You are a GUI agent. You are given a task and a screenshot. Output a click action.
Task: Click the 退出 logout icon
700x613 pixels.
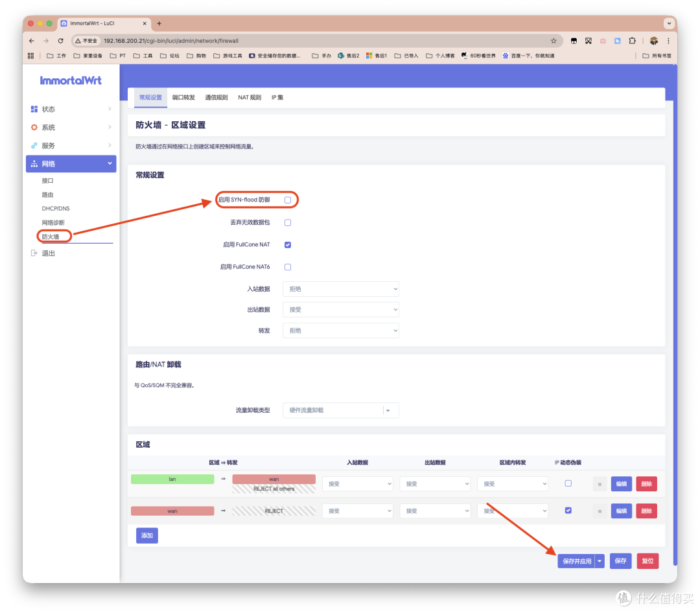34,253
